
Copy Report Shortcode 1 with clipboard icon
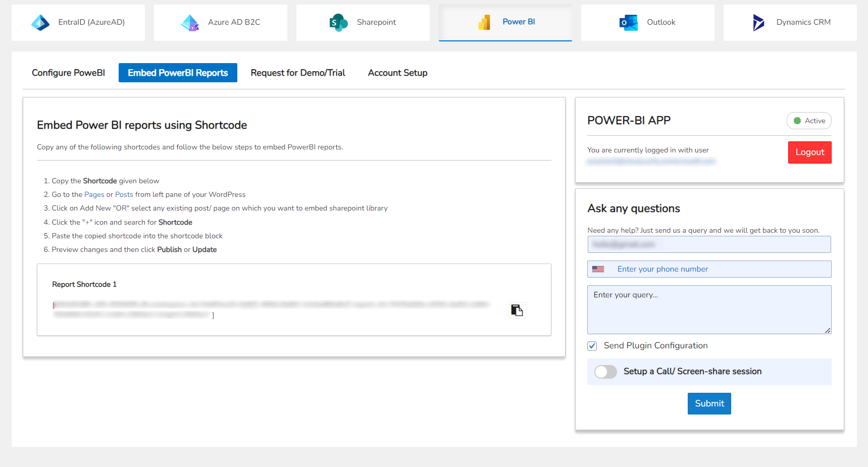pos(517,310)
